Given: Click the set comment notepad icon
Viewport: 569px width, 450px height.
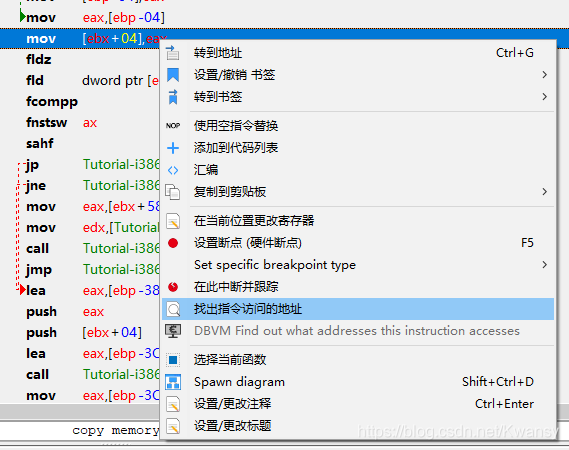Looking at the screenshot, I should click(173, 404).
